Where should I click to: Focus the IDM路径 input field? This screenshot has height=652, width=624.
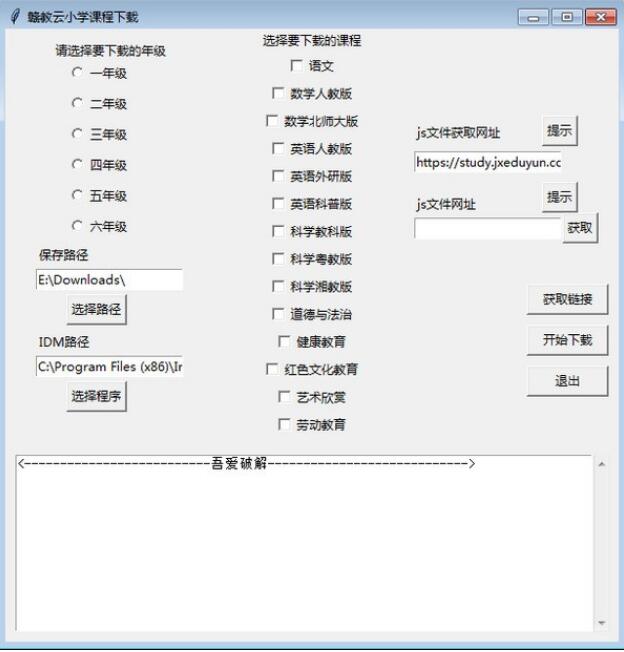[109, 367]
